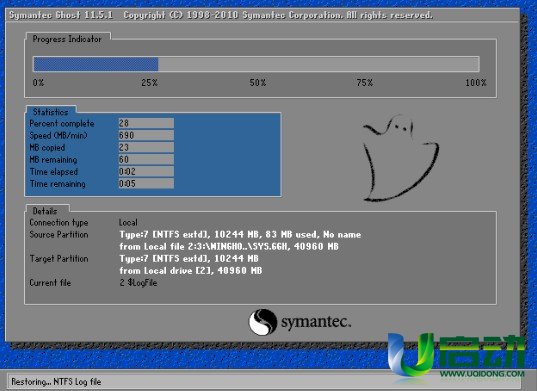Screen dimensions: 537x391
Task: Click the Speed (MB/min) value field
Action: point(146,135)
